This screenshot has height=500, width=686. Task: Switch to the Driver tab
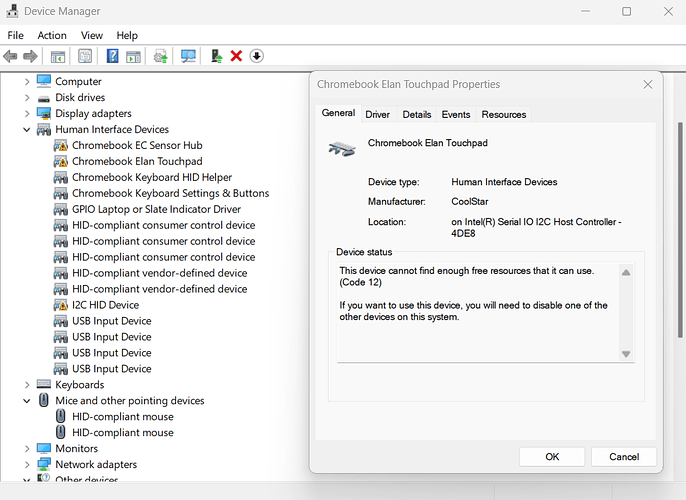pyautogui.click(x=377, y=115)
